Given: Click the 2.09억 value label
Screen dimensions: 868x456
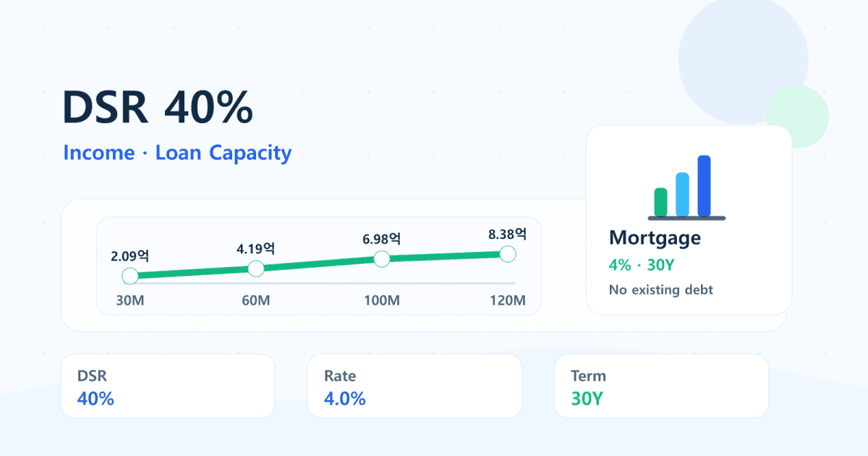Looking at the screenshot, I should pyautogui.click(x=130, y=256).
